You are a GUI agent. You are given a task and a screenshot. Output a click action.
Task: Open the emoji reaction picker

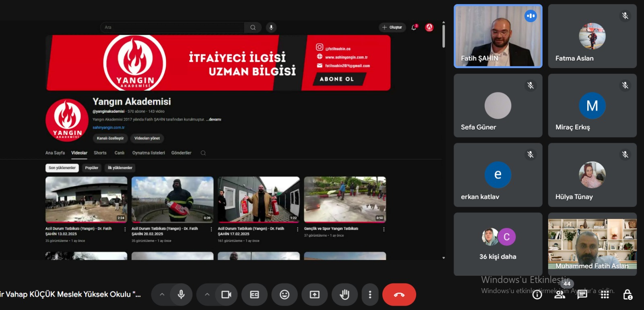285,295
